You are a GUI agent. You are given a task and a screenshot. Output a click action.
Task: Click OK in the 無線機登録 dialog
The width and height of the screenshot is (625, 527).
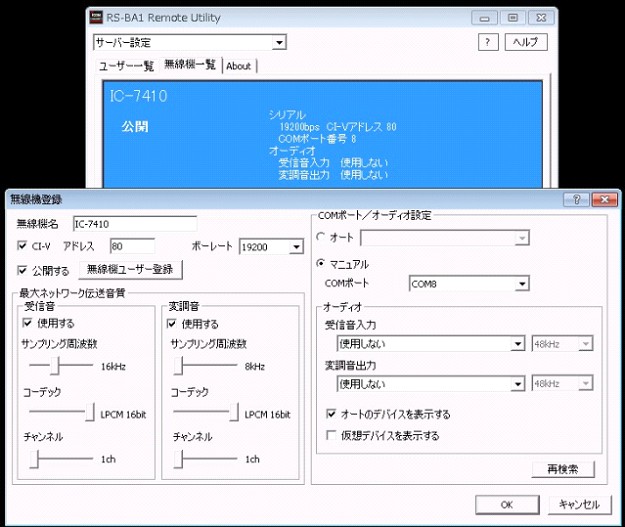click(507, 505)
